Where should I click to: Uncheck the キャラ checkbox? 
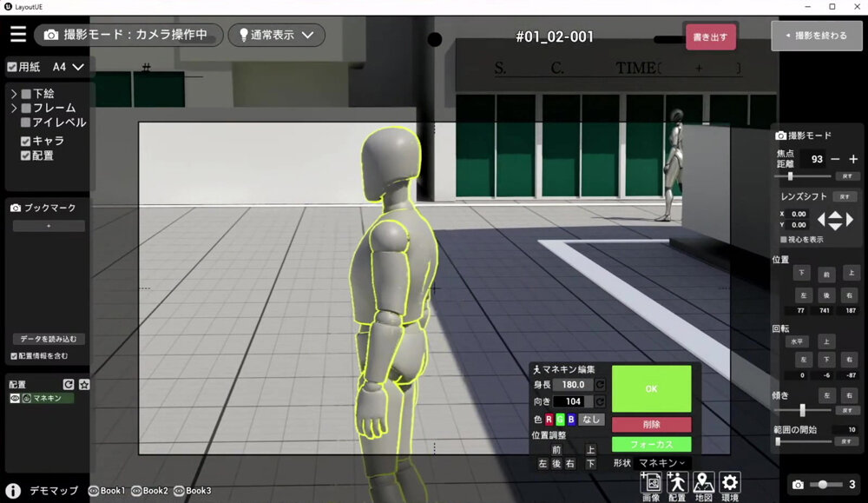click(26, 141)
